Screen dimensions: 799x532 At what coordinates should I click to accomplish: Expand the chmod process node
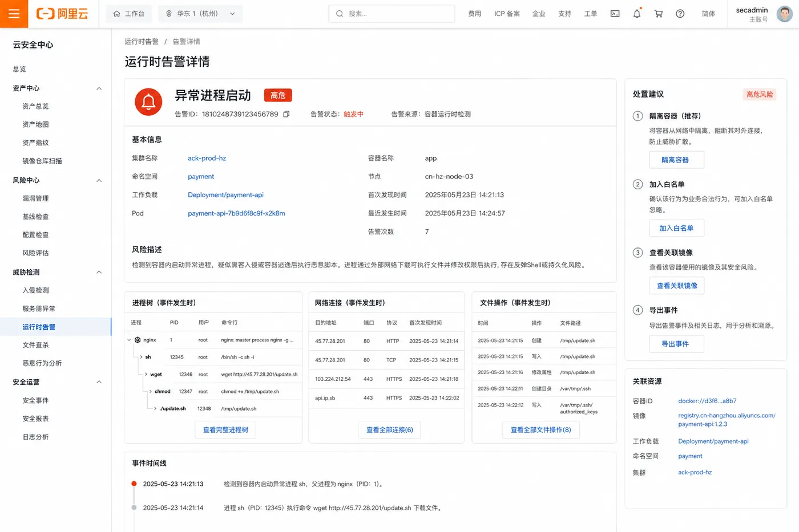pos(151,392)
